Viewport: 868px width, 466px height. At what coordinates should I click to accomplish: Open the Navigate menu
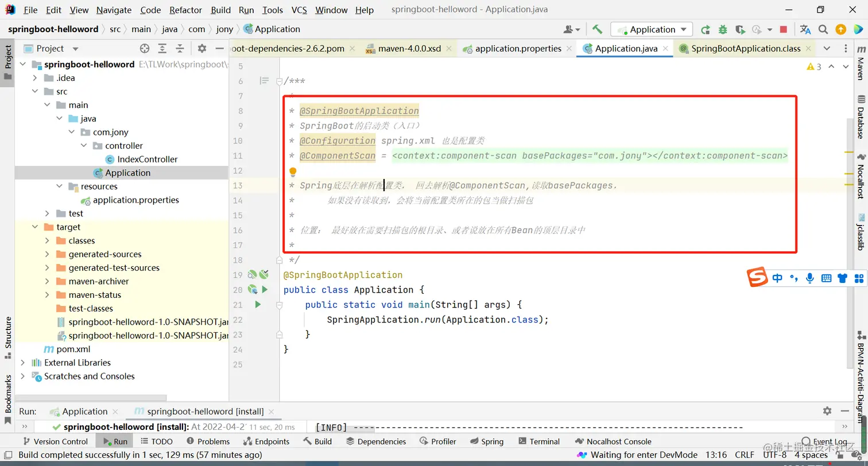pyautogui.click(x=114, y=10)
